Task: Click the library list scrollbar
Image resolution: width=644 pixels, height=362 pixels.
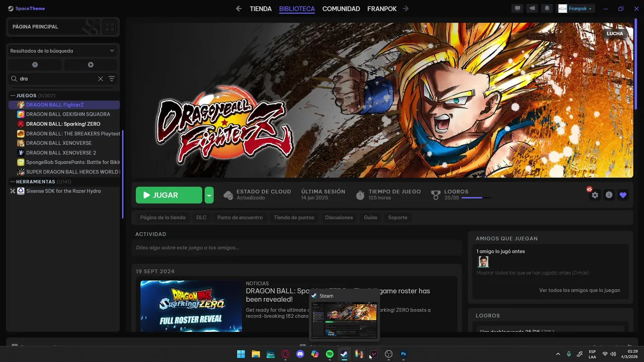Action: (123, 174)
